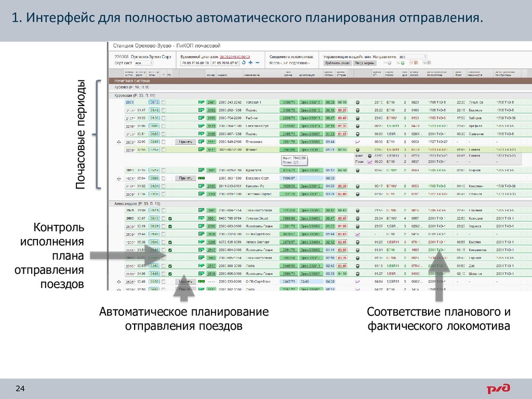Click the purple chart icon in Плеханово row
Image resolution: width=532 pixels, height=399 pixels.
click(357, 142)
